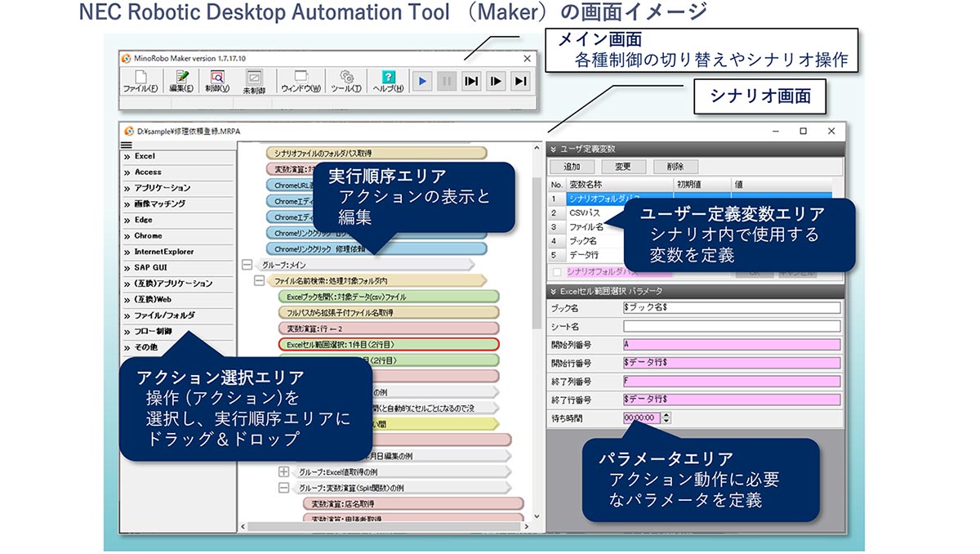Open the ファイル(F) file menu icon
980x554 pixels.
tap(140, 82)
